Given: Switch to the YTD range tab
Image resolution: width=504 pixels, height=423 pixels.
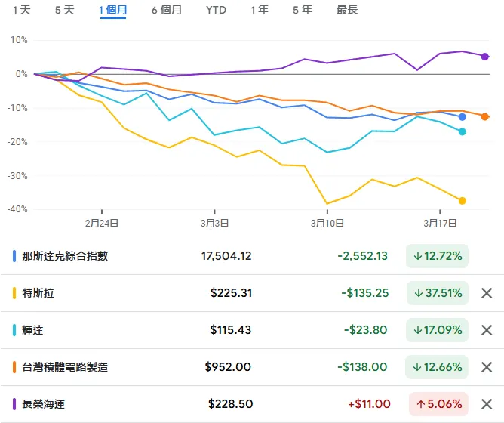Looking at the screenshot, I should (x=216, y=10).
